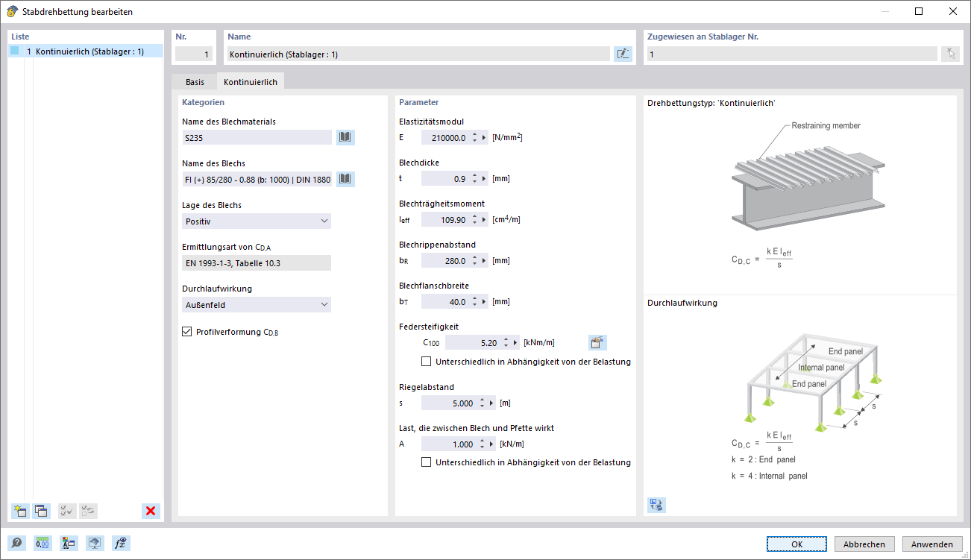Adjust the Elastizitätsmodul E spinner
The height and width of the screenshot is (560, 971).
(474, 137)
